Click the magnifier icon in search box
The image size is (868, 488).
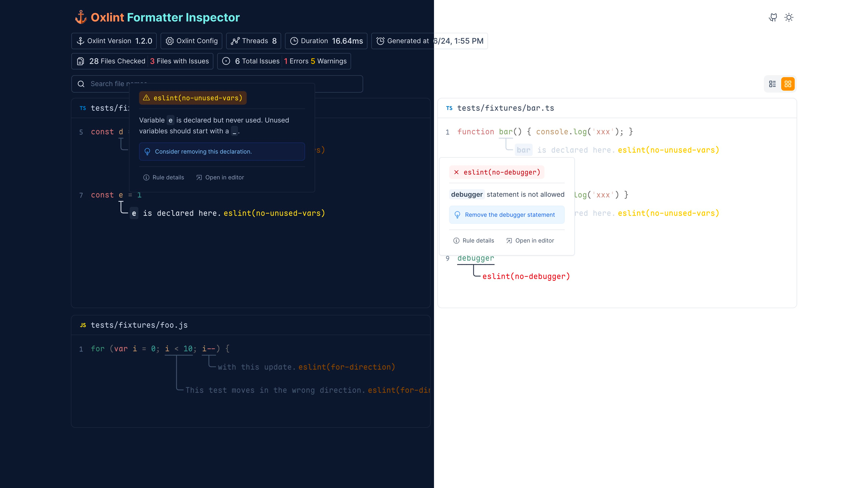[x=81, y=84]
